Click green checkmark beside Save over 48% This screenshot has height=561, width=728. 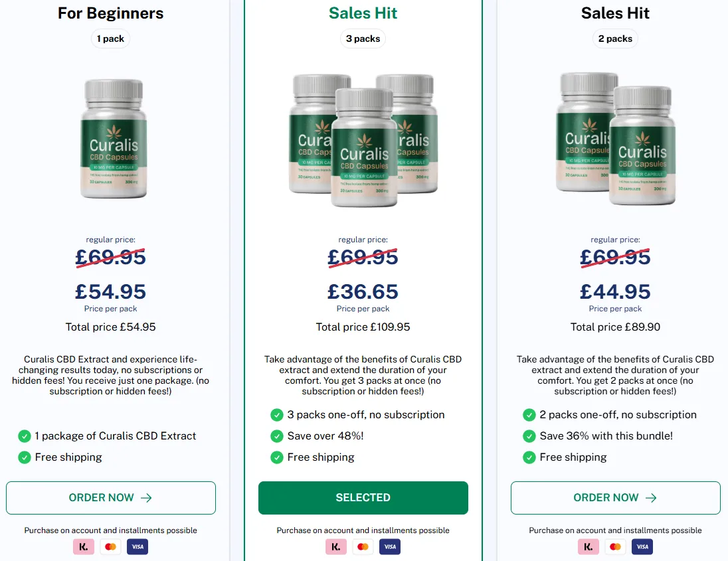click(277, 436)
